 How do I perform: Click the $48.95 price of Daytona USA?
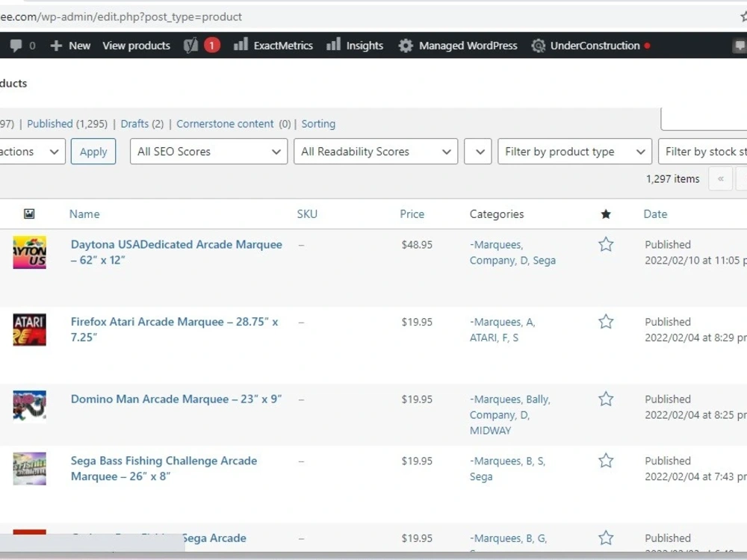417,245
